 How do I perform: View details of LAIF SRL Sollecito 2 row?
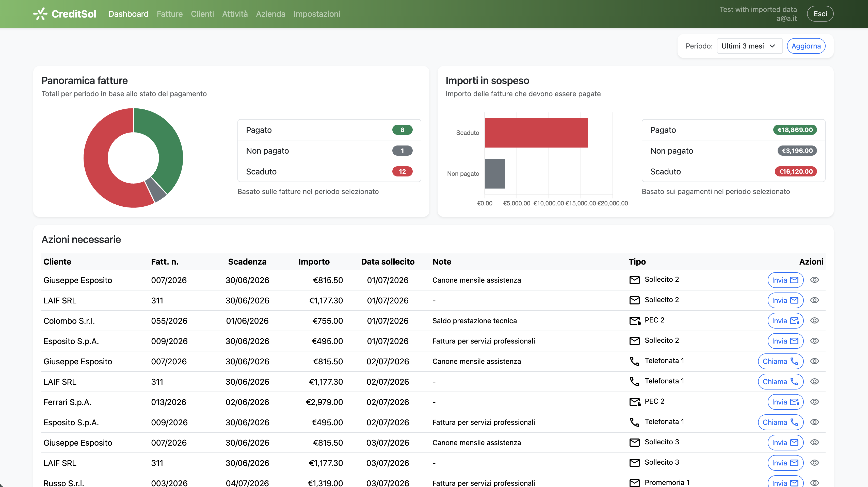point(814,300)
